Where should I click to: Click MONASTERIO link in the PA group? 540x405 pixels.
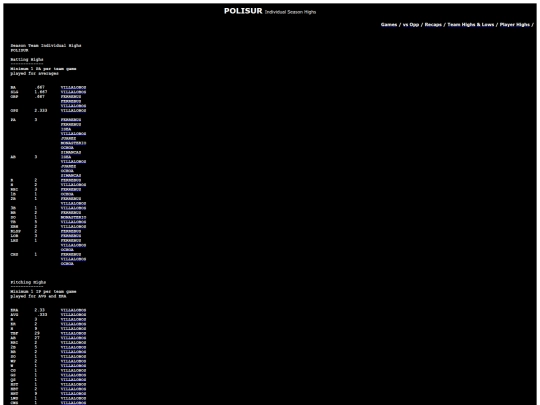(73, 143)
